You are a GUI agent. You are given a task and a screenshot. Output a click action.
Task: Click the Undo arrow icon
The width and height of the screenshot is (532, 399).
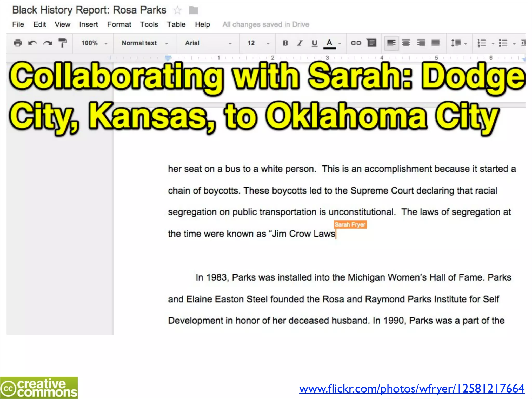(x=32, y=43)
